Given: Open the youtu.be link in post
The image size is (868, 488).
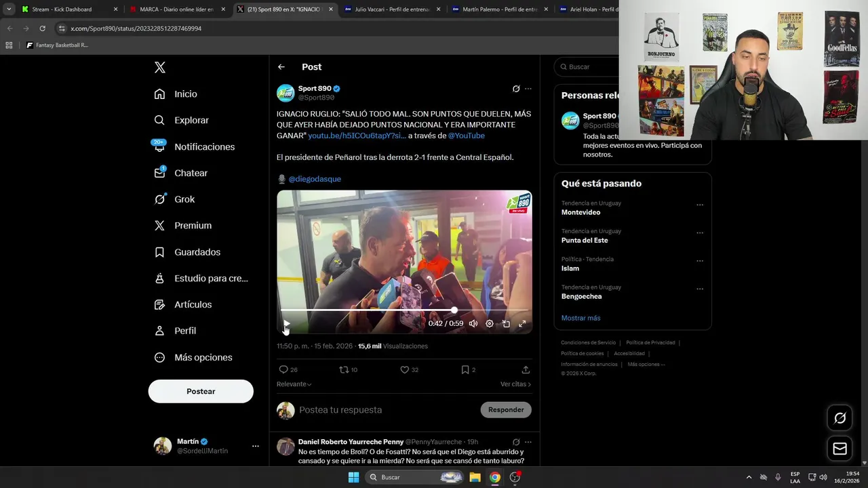Looking at the screenshot, I should [x=357, y=136].
